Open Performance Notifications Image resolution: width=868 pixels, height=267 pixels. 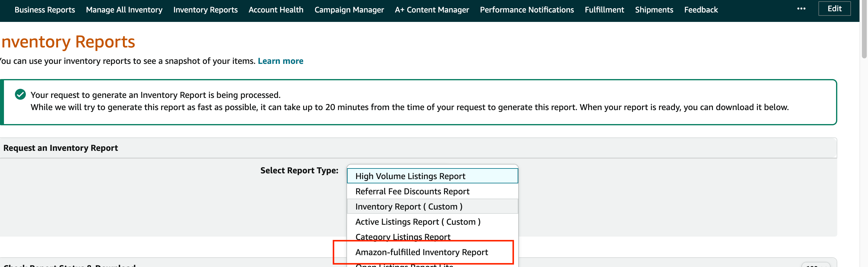527,10
